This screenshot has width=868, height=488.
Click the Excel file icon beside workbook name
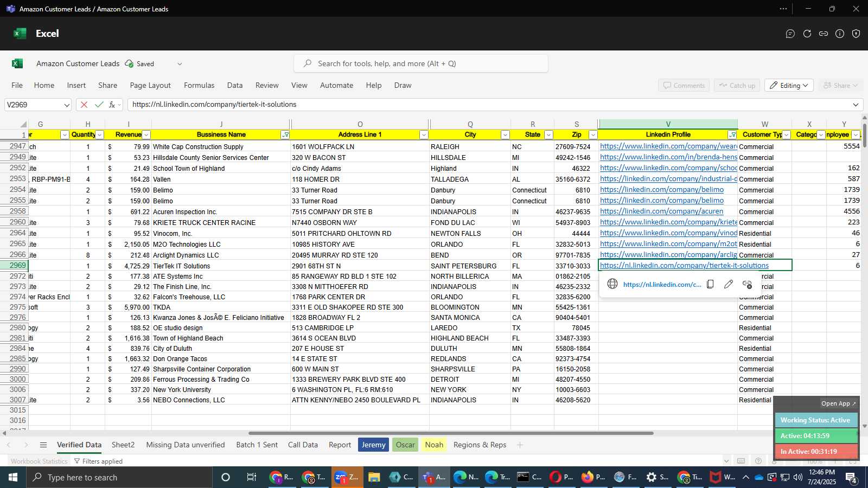coord(17,63)
